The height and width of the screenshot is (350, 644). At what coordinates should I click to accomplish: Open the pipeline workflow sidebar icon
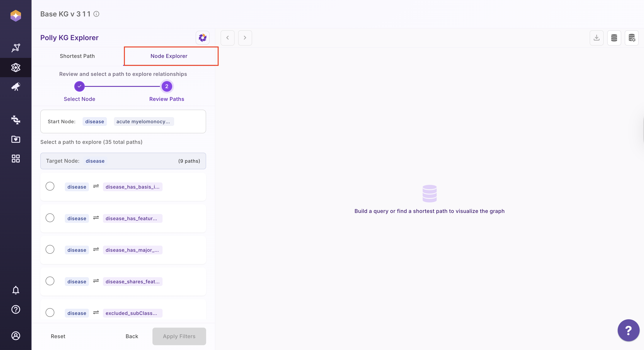(16, 120)
